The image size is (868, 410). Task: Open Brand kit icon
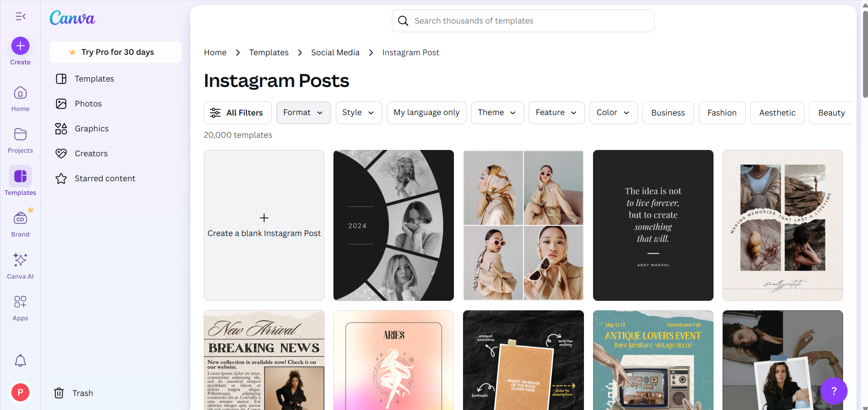click(20, 218)
